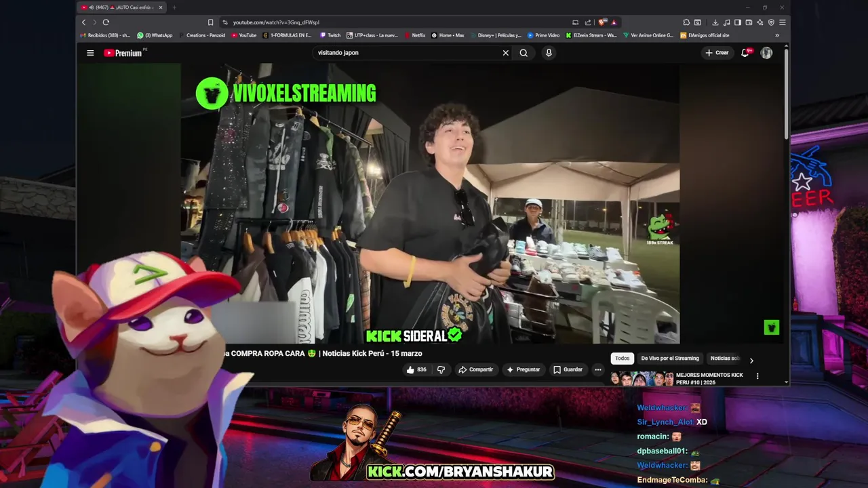868x488 pixels.
Task: Open the Recibidos (383) mail bookmark
Action: [x=105, y=35]
